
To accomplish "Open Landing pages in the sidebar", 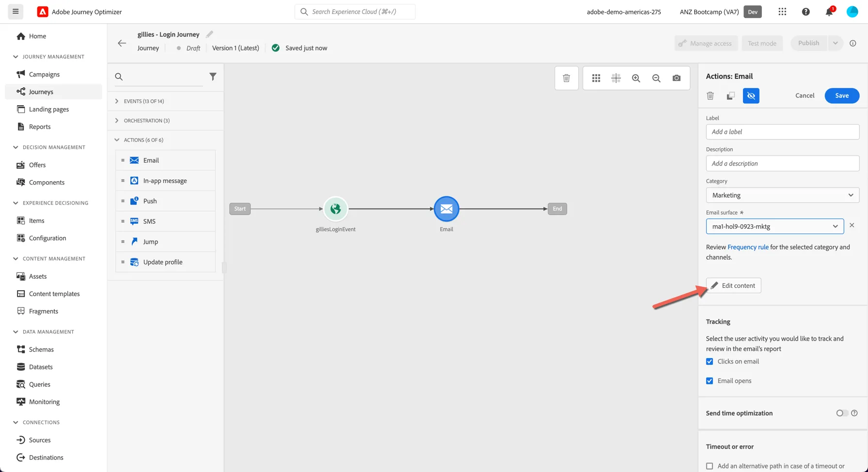I will (x=49, y=109).
